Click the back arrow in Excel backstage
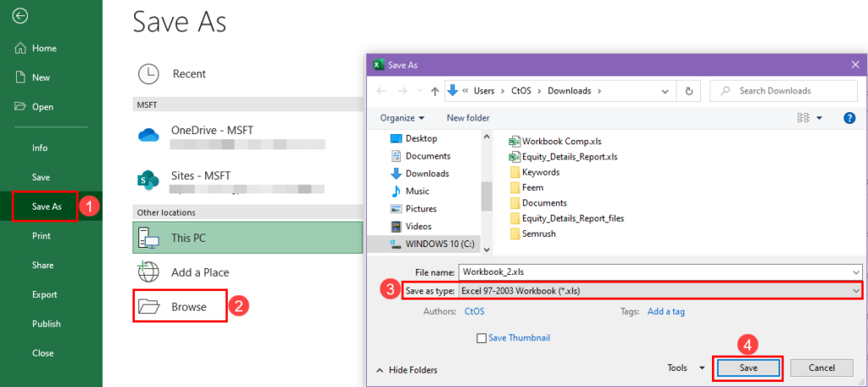Viewport: 868px width, 387px height. [x=20, y=17]
